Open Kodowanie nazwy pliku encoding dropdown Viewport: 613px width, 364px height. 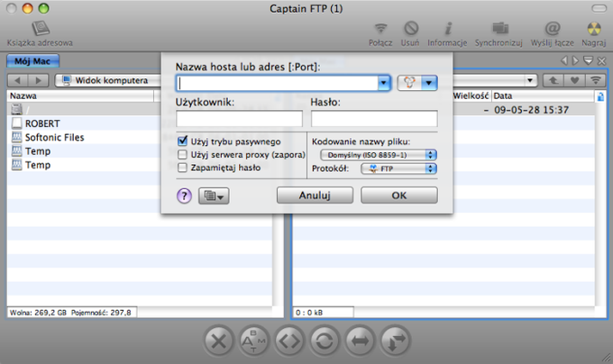tap(379, 155)
